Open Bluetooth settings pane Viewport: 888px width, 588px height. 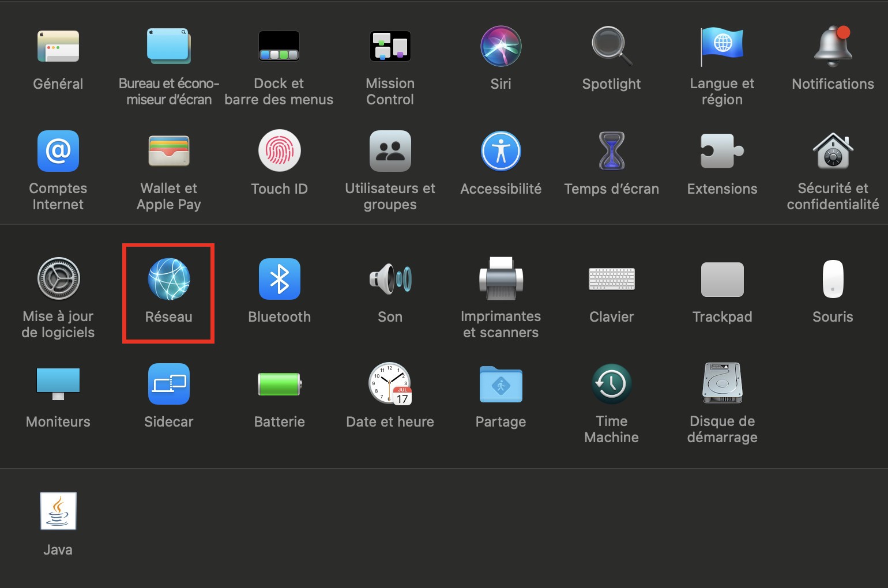[x=279, y=280]
